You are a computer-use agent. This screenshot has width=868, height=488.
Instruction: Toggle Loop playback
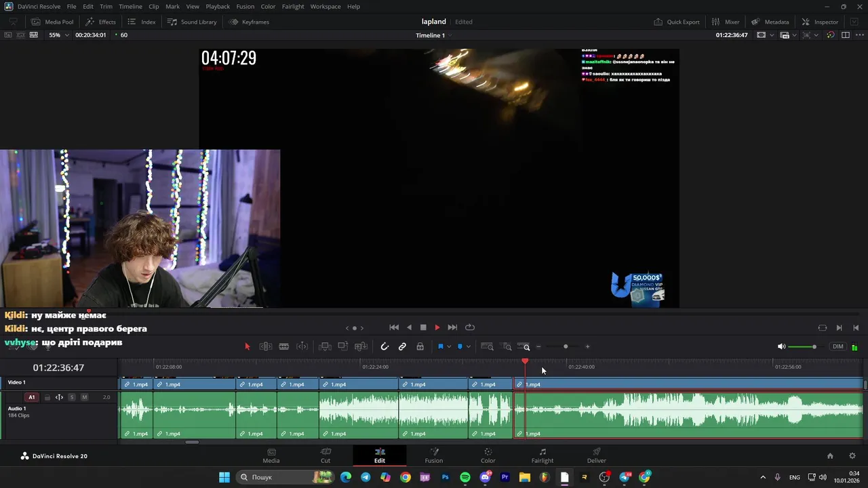point(469,327)
